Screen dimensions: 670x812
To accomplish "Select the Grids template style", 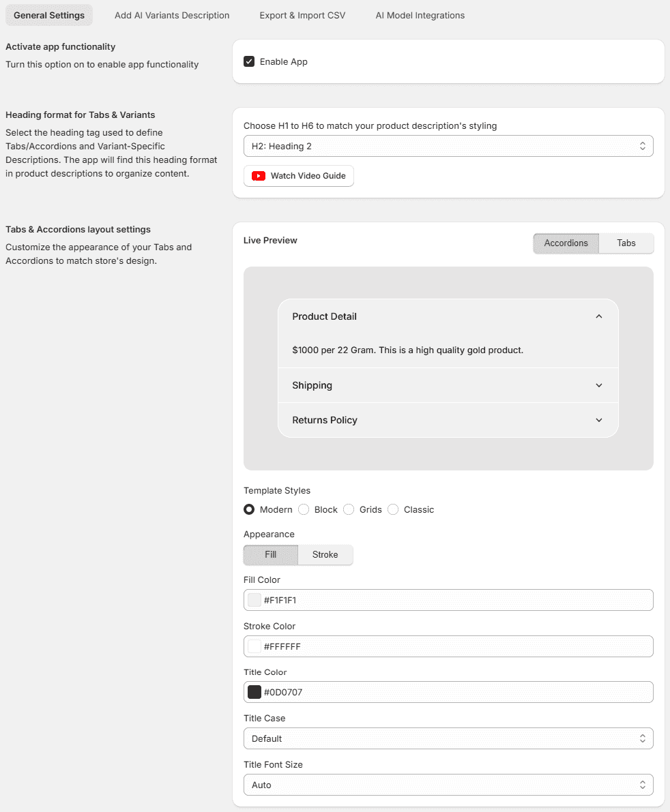I will [349, 509].
